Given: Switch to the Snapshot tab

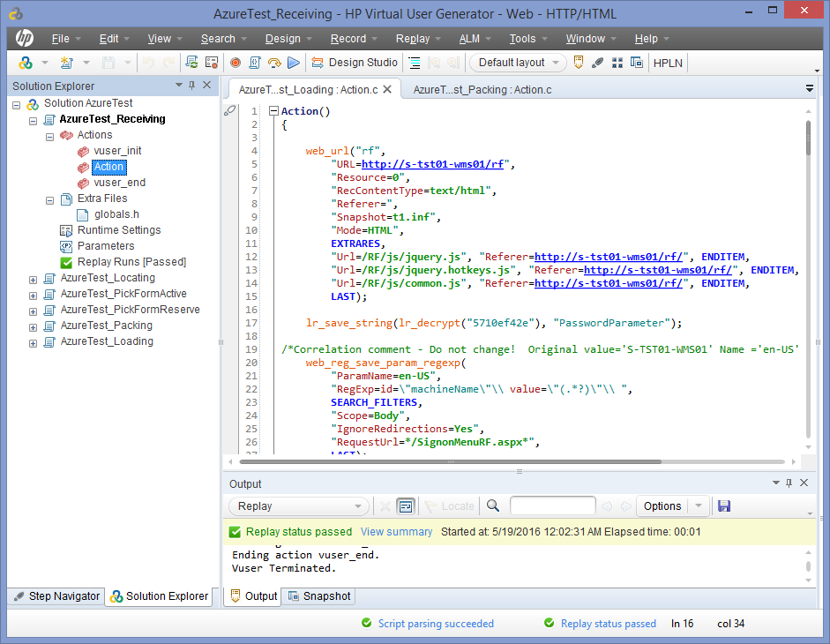Looking at the screenshot, I should pos(319,596).
